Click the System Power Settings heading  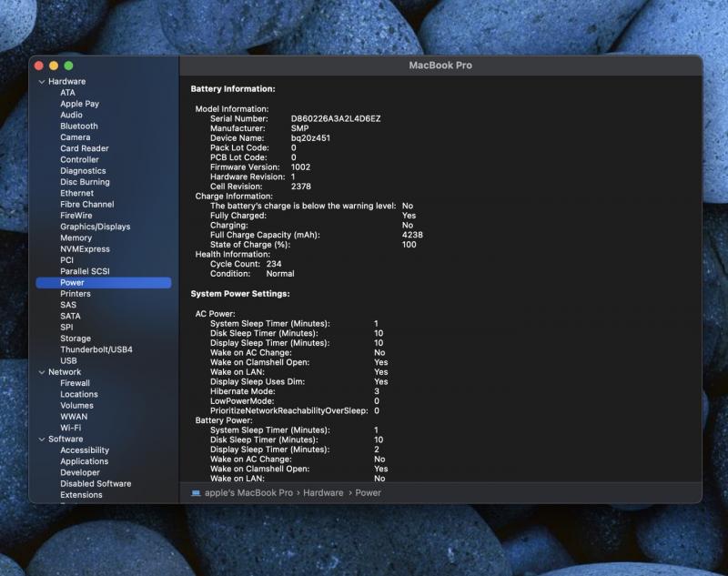(240, 294)
